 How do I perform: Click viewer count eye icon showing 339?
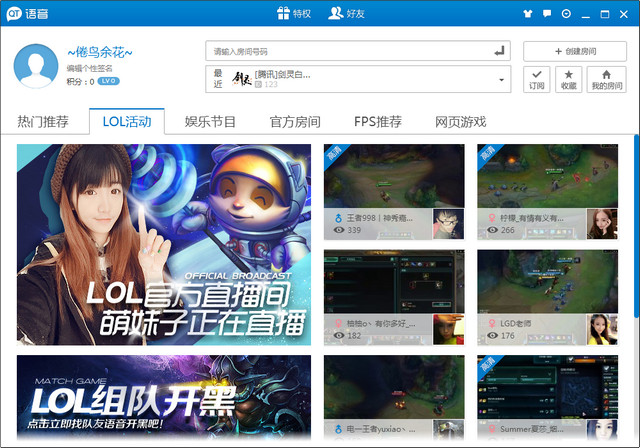(x=339, y=230)
